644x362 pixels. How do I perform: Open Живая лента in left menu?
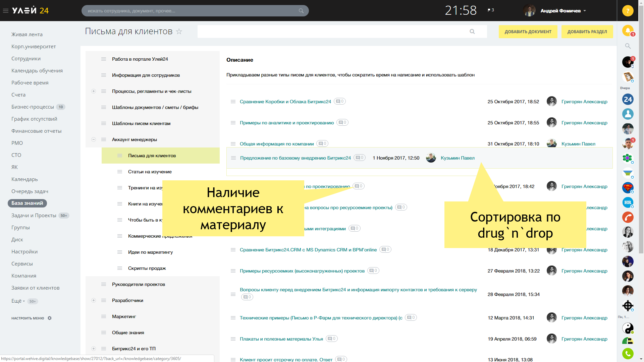[x=27, y=35]
